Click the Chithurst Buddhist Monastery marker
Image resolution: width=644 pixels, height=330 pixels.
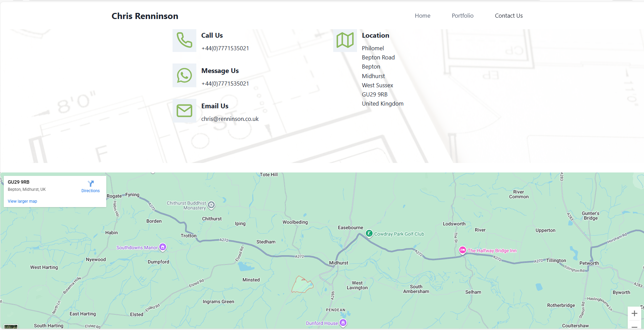[211, 205]
